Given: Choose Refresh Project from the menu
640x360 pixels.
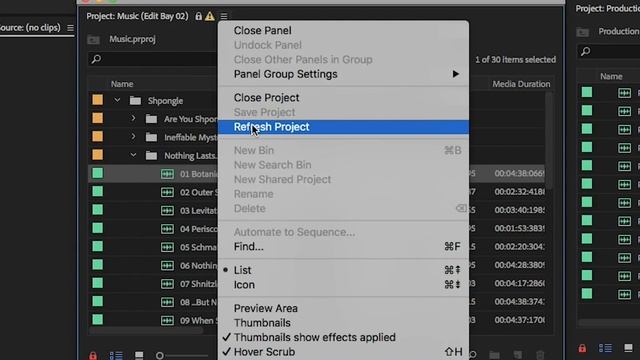Looking at the screenshot, I should pyautogui.click(x=343, y=127).
